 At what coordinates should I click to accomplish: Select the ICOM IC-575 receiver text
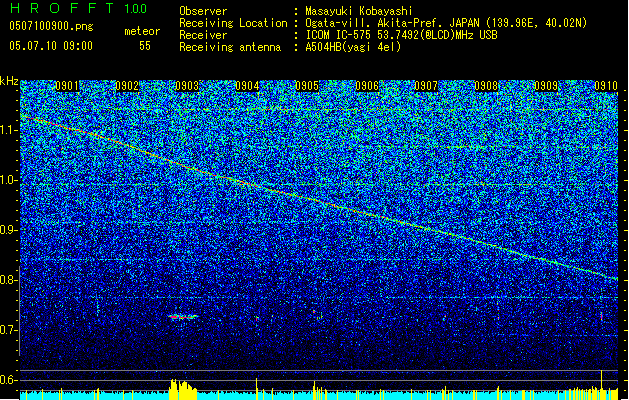click(401, 35)
